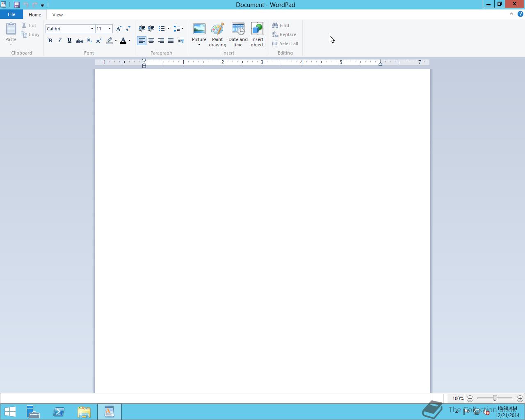Toggle Bold formatting
The width and height of the screenshot is (525, 420).
[50, 41]
